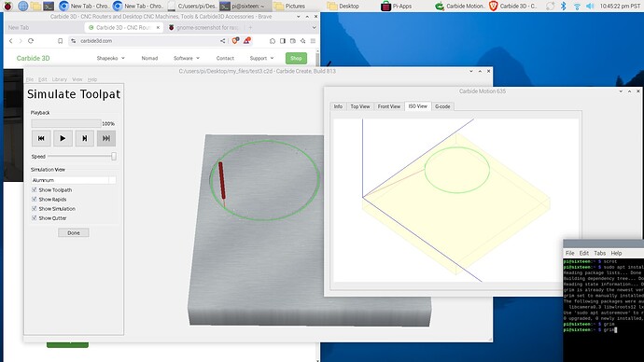Open the Carbide Create File menu
Viewport: 644px width, 362px height.
(30, 79)
